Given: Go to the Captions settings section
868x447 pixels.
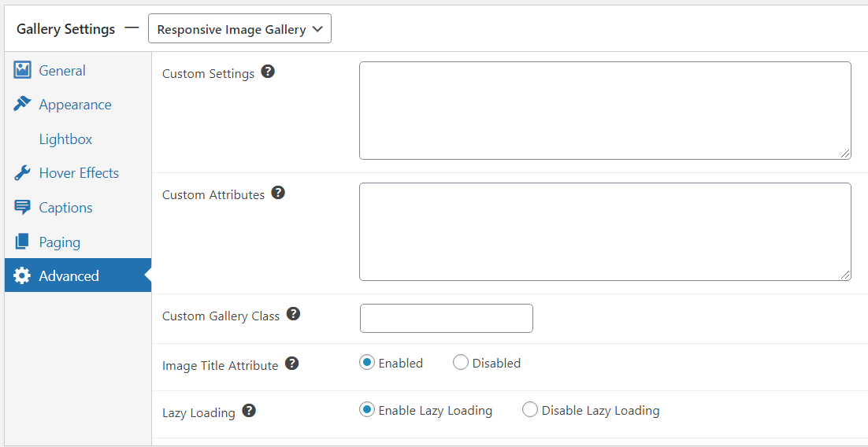Looking at the screenshot, I should (x=65, y=208).
